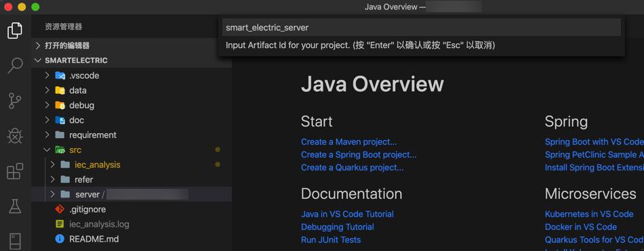Open Spring PetClinic Sample link

[x=594, y=155]
